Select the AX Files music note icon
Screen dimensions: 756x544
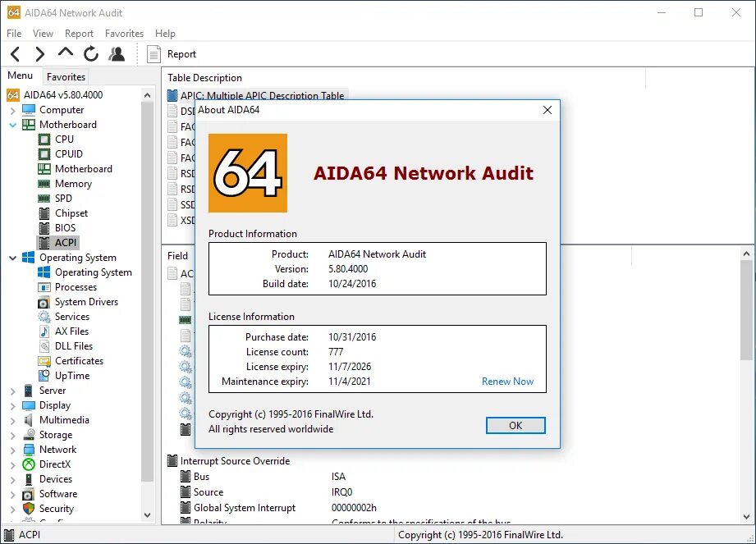pos(44,331)
